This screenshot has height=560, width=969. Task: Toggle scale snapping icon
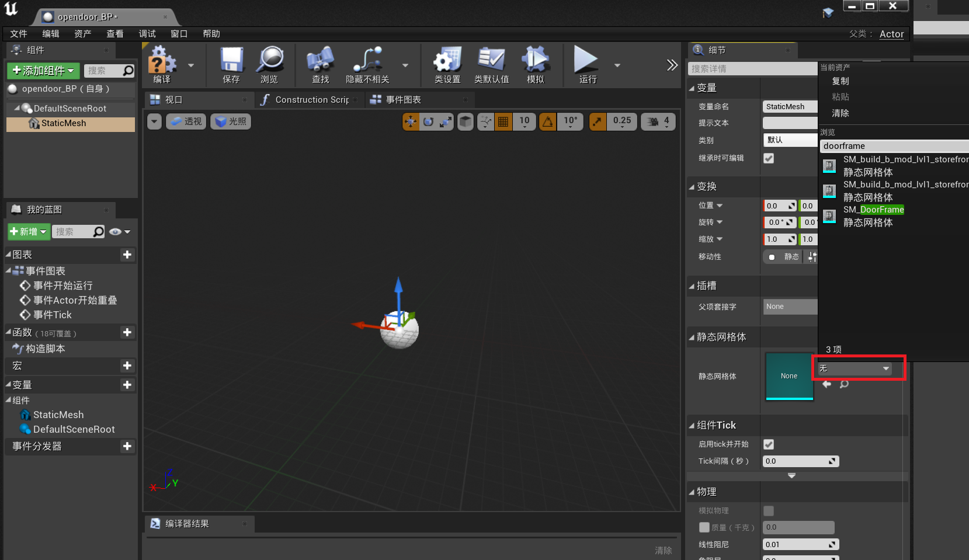click(598, 121)
